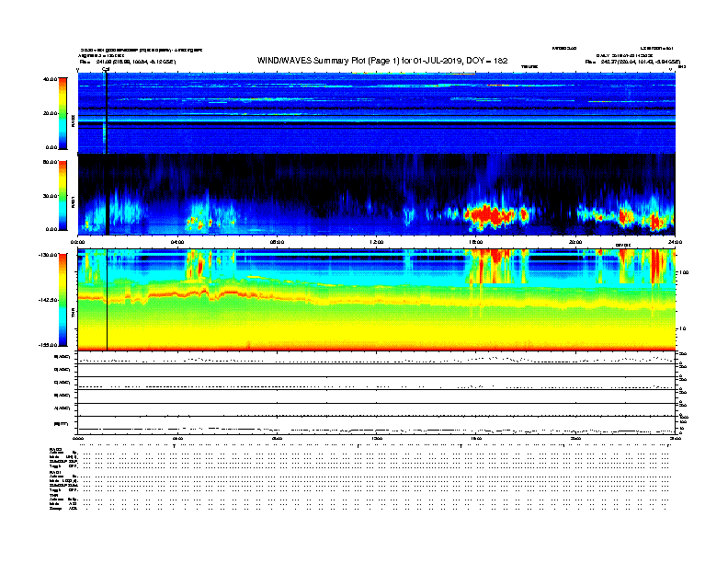Screen dimensions: 728x563
Task: Click the 30.00 label on RAD1 scale
Action: pos(50,196)
